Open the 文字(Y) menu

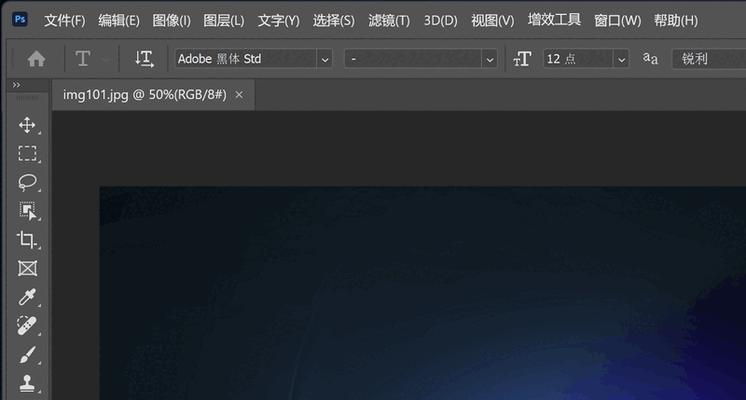pyautogui.click(x=279, y=20)
